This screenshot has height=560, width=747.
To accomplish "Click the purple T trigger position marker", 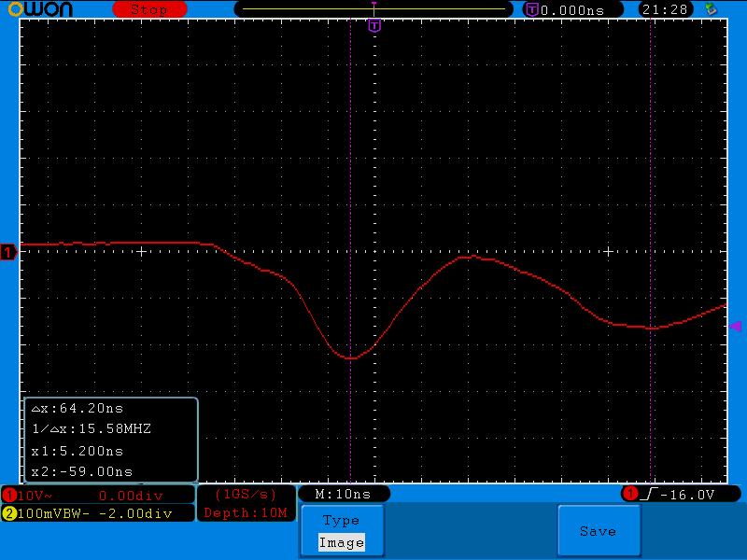I will point(374,25).
